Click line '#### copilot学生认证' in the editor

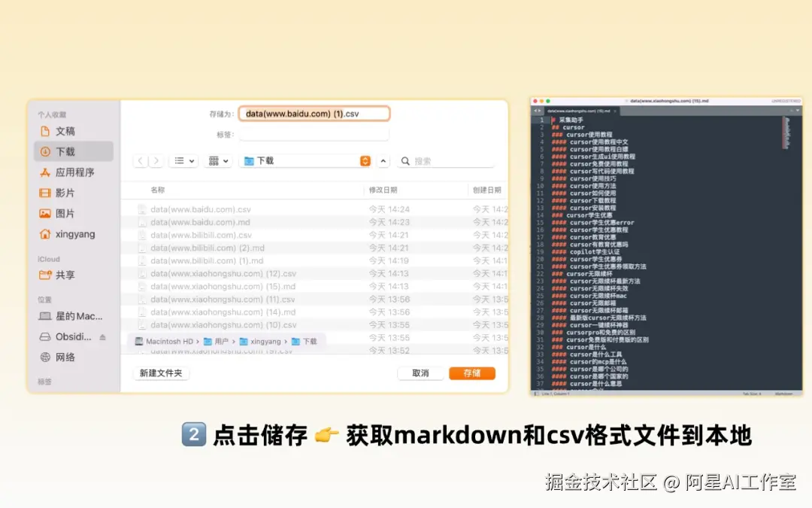point(586,252)
